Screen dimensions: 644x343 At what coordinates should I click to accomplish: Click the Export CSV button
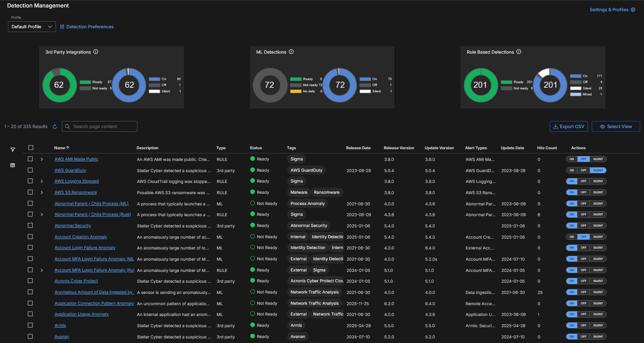point(568,126)
